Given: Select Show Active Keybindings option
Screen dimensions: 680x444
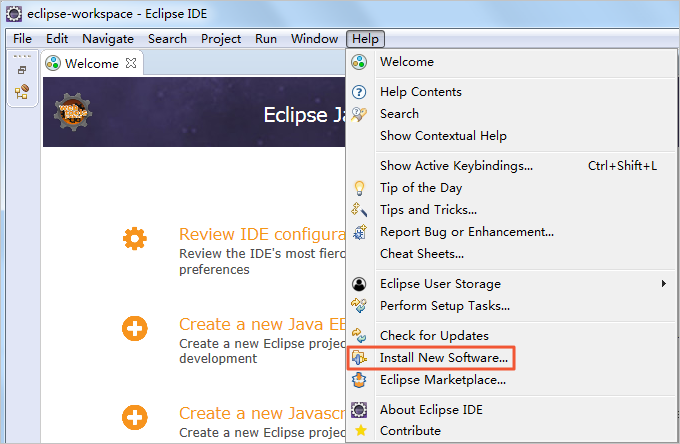Looking at the screenshot, I should pos(456,166).
